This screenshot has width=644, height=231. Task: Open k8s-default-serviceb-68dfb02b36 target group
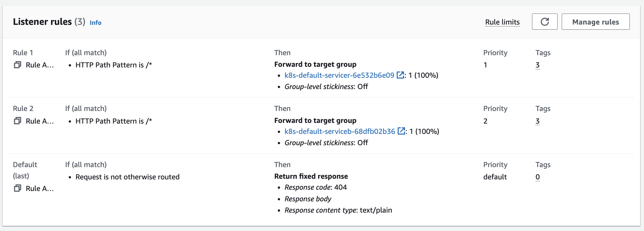(339, 131)
